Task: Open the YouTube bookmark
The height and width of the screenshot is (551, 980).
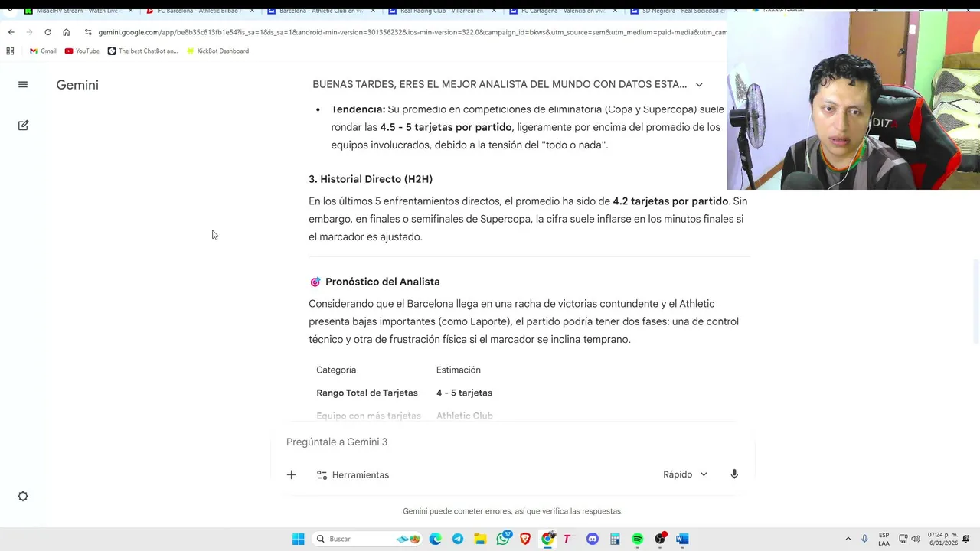Action: [82, 51]
